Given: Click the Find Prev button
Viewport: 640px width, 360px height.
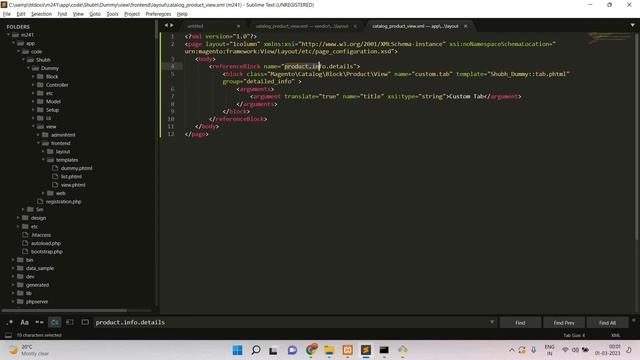Looking at the screenshot, I should coord(564,323).
